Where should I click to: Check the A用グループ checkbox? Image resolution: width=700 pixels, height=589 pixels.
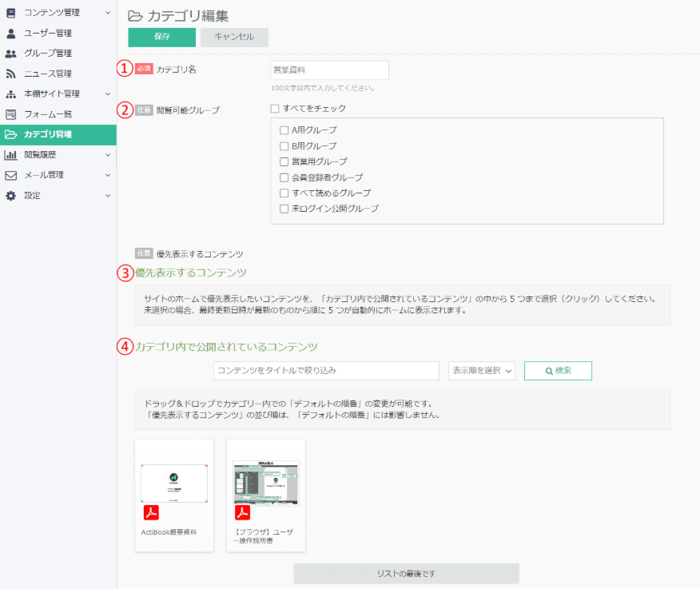click(x=284, y=130)
